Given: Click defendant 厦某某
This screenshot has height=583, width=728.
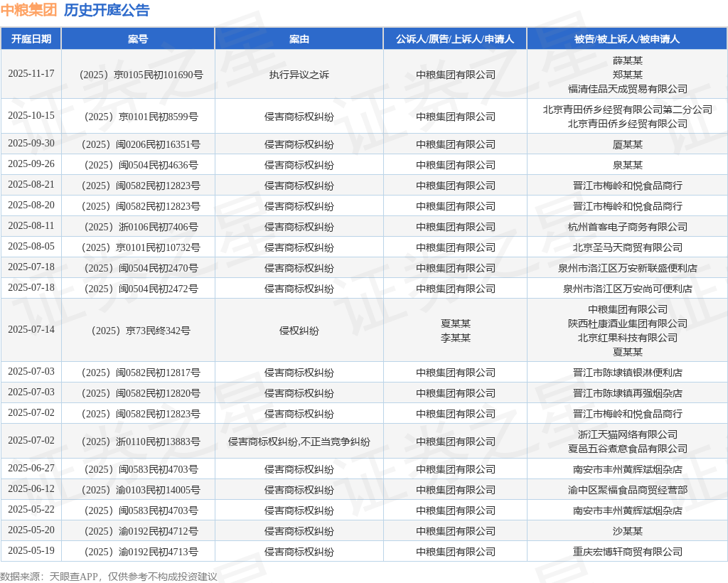Looking at the screenshot, I should click(627, 144).
